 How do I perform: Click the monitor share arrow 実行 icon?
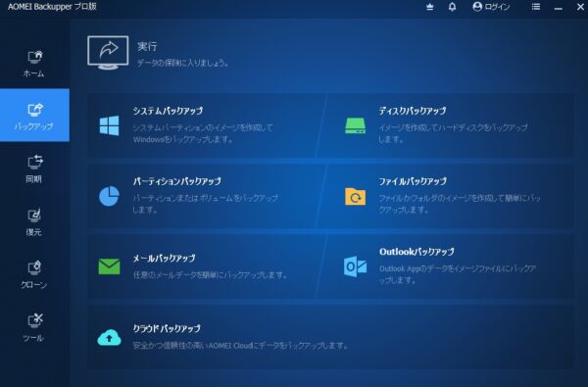[108, 53]
